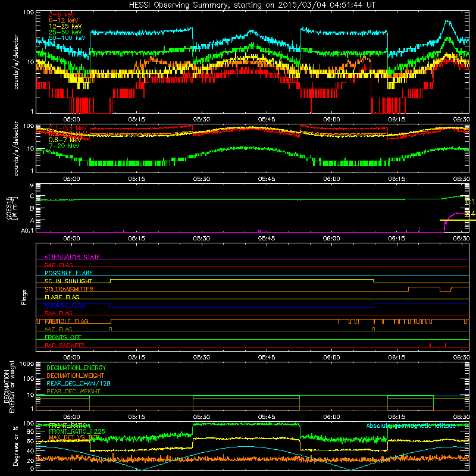The height and width of the screenshot is (476, 476).
Task: Select the SC_TRANSMITTER flag label
Action: click(x=69, y=289)
